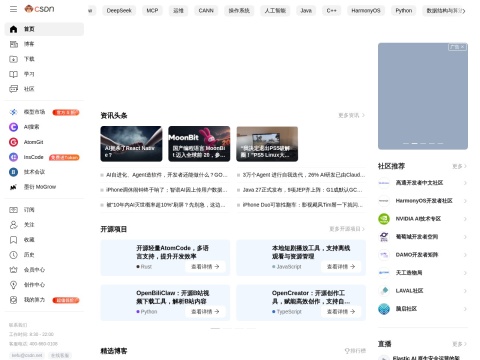Open the 社区 chat-bubble sidebar icon
Image resolution: width=480 pixels, height=360 pixels.
(x=13, y=89)
